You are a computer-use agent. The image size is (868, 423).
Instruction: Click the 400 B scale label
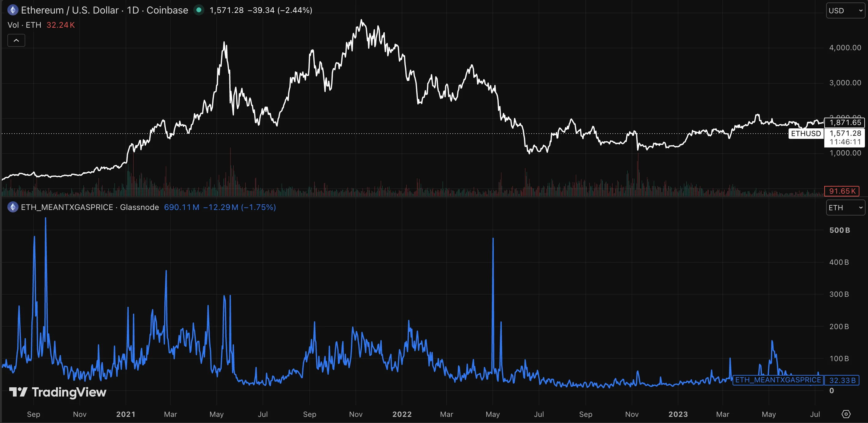[x=839, y=262]
